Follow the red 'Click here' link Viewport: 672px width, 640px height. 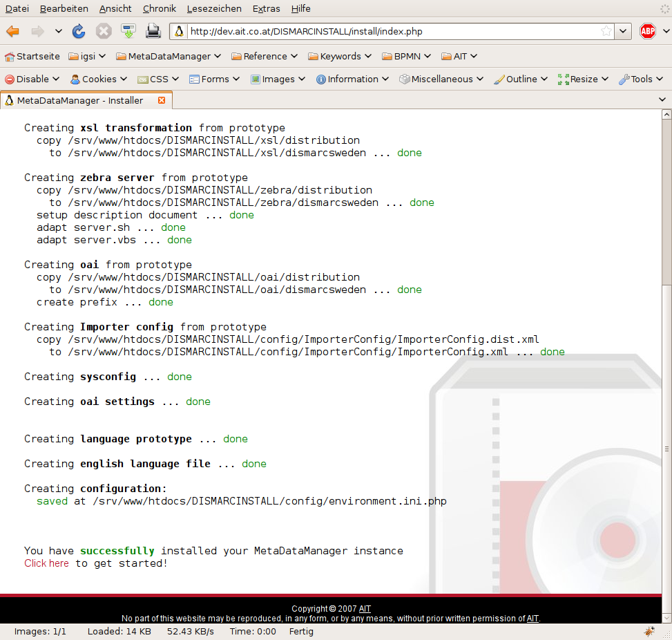click(x=46, y=563)
